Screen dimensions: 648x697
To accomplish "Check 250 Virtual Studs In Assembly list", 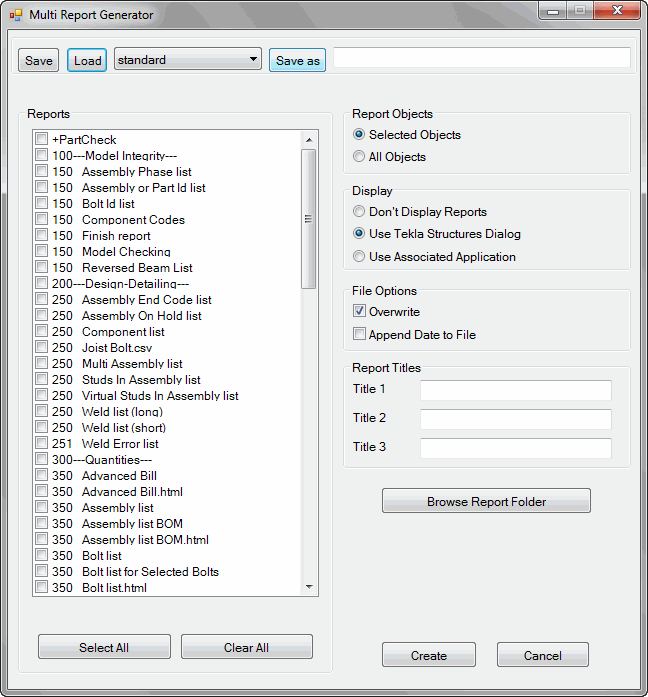I will coord(41,395).
